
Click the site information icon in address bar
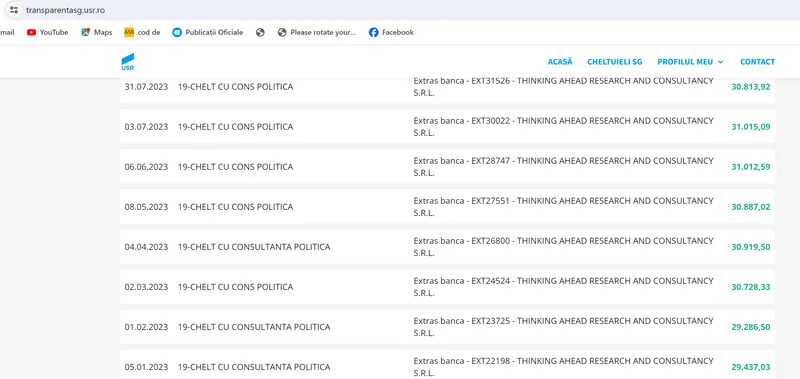coord(14,10)
